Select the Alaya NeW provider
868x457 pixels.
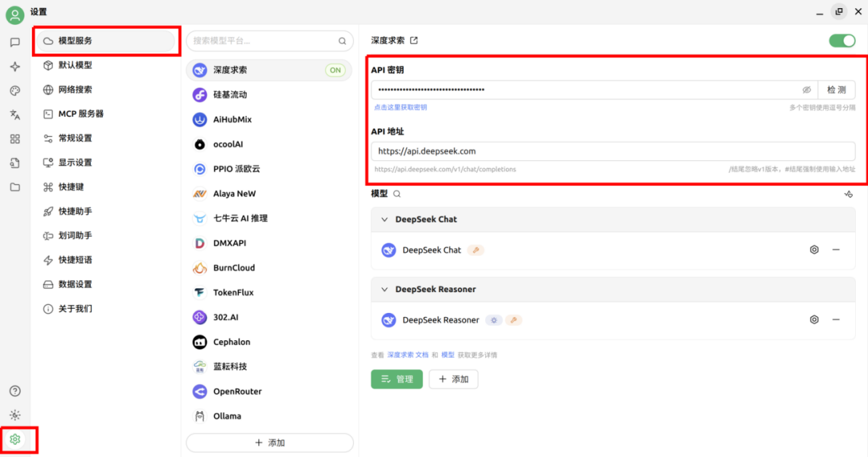coord(269,194)
